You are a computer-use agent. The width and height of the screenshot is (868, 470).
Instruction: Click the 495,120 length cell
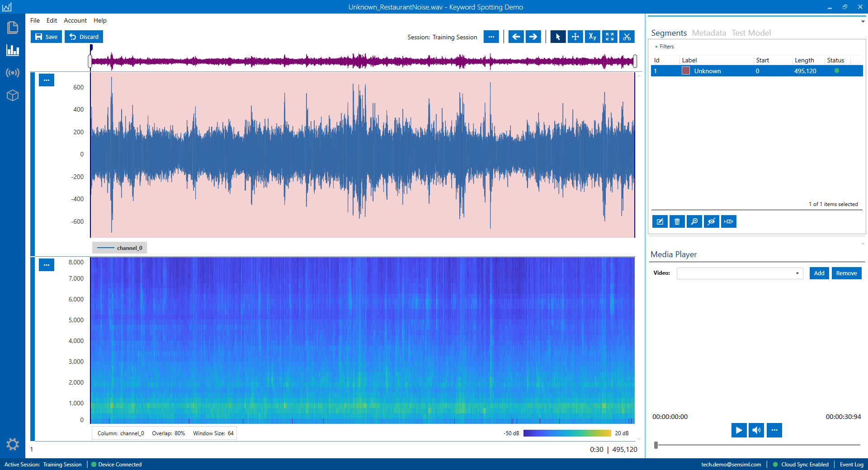coord(805,71)
